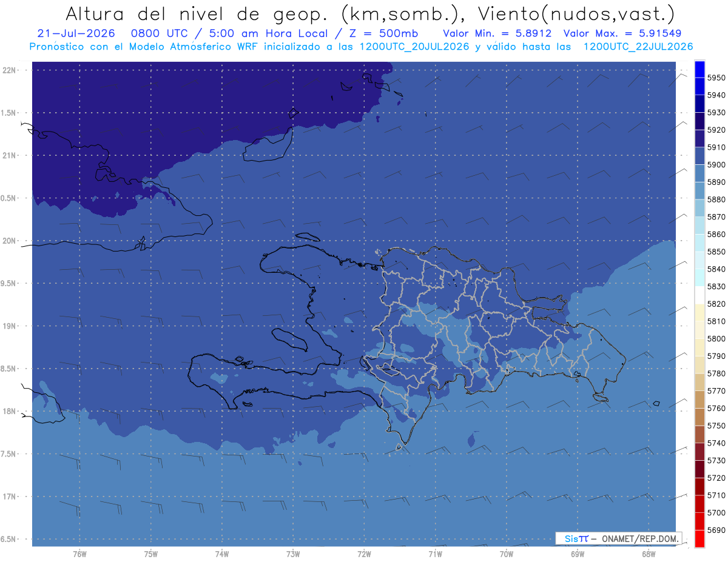Click the colorbar swatch between 5900 and 5890
Image resolution: width=728 pixels, height=562 pixels.
[699, 173]
